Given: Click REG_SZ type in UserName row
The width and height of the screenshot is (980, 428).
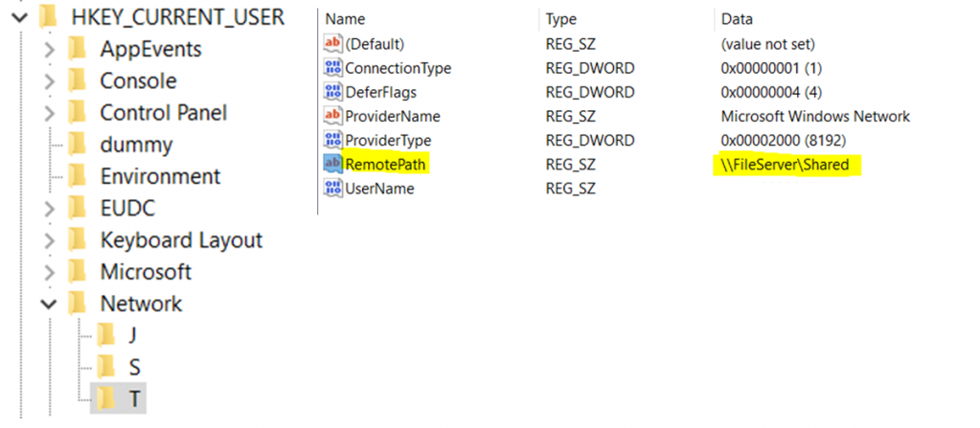Looking at the screenshot, I should point(570,188).
